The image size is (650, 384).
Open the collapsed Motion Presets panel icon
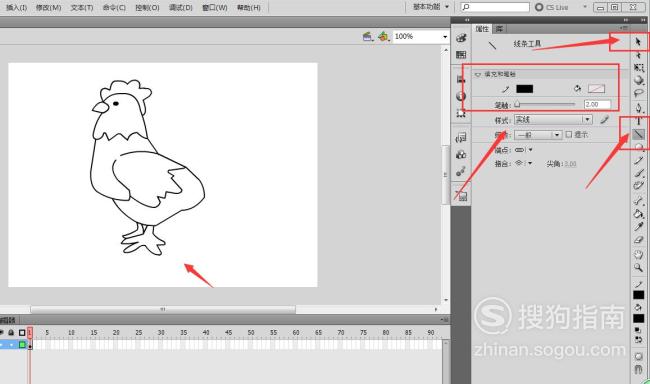tap(461, 171)
